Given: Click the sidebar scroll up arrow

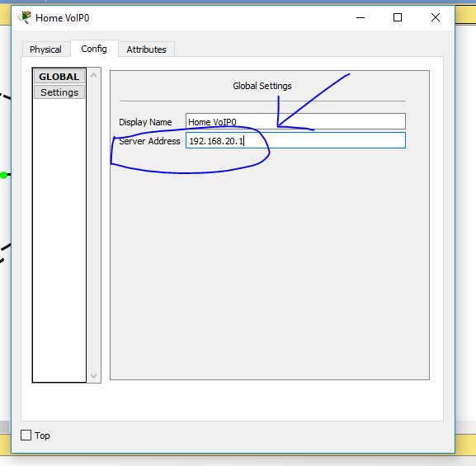Looking at the screenshot, I should (94, 75).
